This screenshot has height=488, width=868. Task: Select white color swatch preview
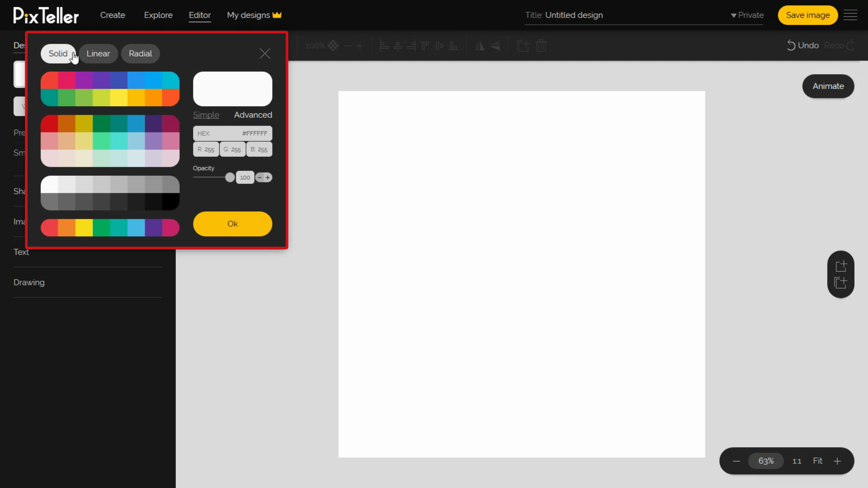pyautogui.click(x=232, y=88)
